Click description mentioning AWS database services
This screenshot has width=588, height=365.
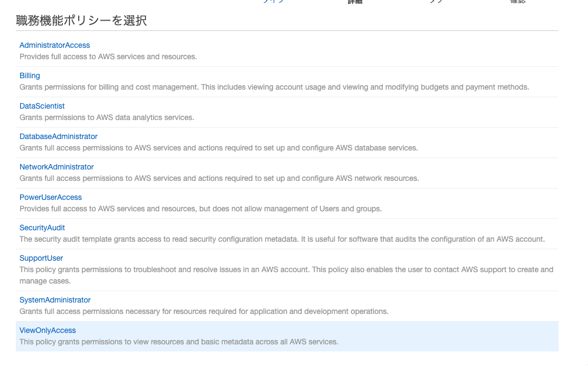pos(219,148)
